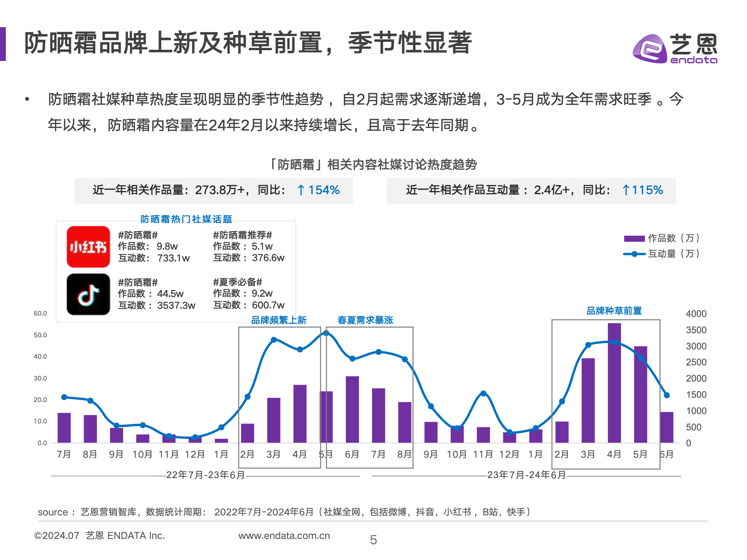
Task: Click the source 艺恩营销智库 footnote
Action: click(x=108, y=512)
